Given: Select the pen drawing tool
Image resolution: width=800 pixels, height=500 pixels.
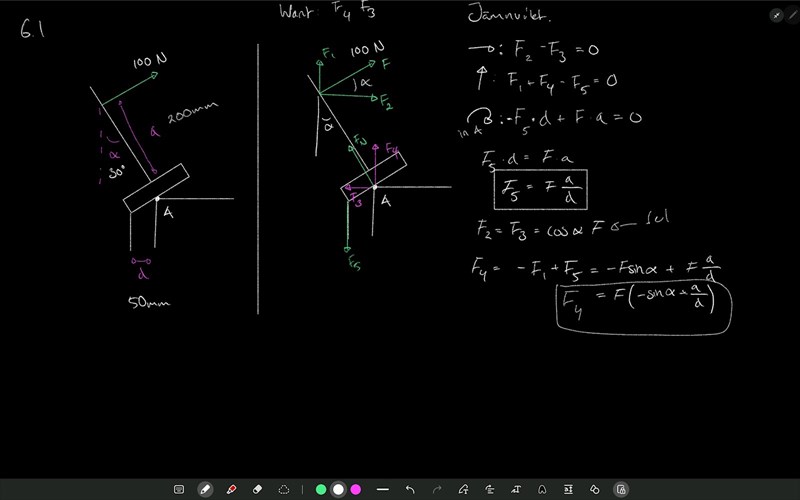Looking at the screenshot, I should click(205, 489).
